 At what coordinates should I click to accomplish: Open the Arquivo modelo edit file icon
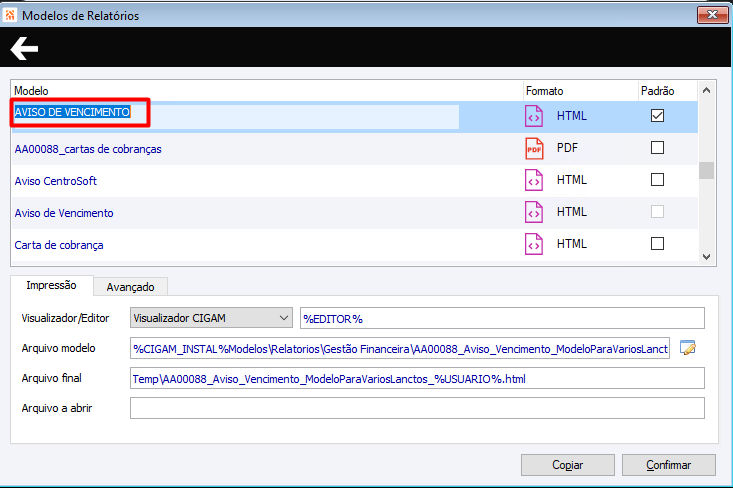coord(688,348)
